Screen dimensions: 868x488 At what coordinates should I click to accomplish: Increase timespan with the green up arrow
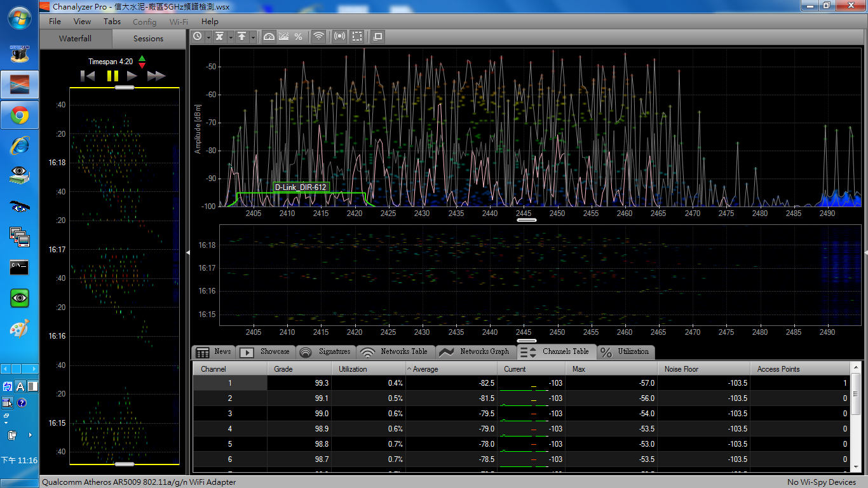pyautogui.click(x=142, y=58)
